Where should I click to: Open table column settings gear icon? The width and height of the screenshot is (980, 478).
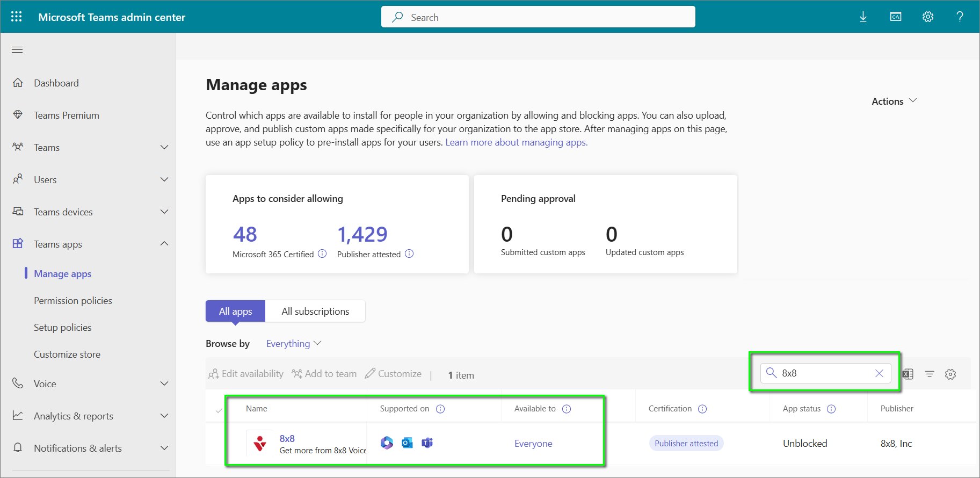coord(950,374)
